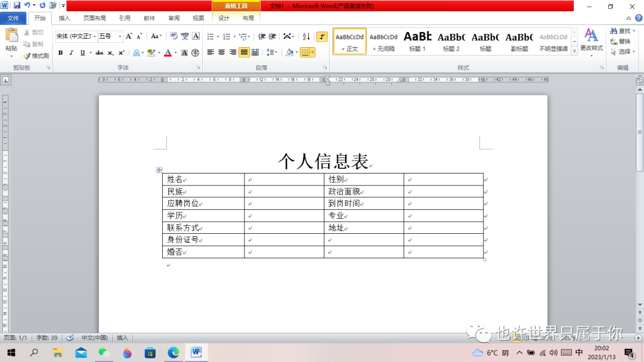This screenshot has width=644, height=362.
Task: Click the Clear Formatting eraser icon
Action: pos(174,36)
